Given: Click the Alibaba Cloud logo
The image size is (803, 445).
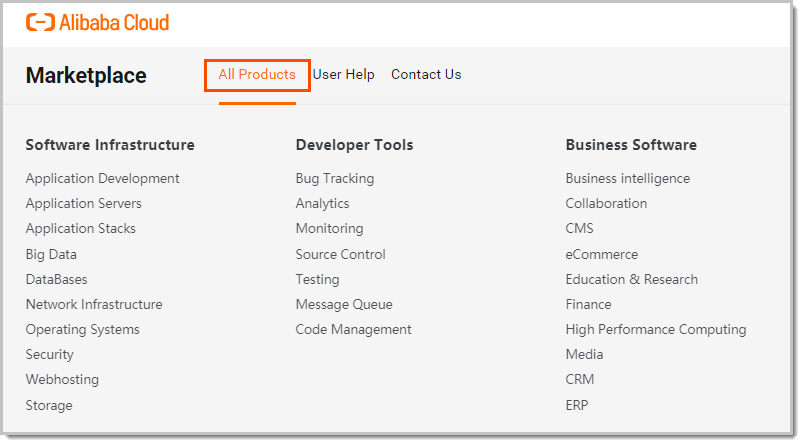Looking at the screenshot, I should pos(97,22).
